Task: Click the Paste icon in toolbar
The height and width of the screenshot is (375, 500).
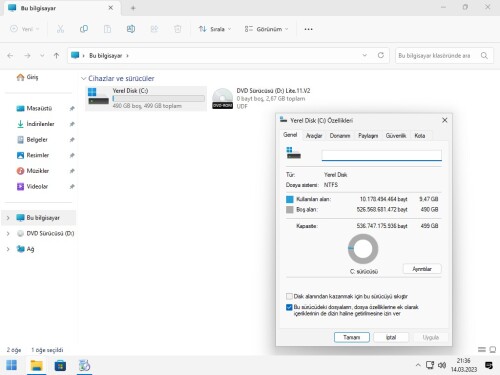Action: click(107, 29)
